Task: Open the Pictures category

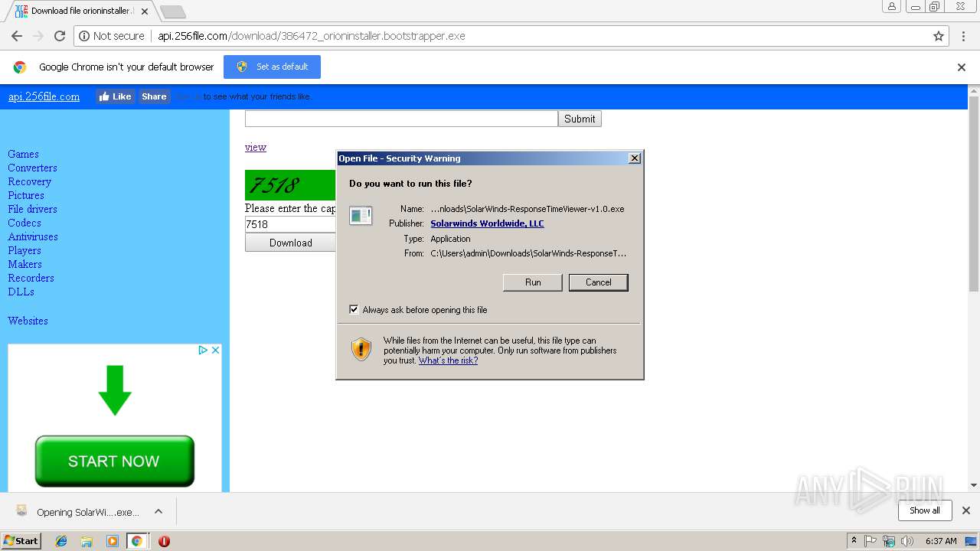Action: tap(26, 195)
